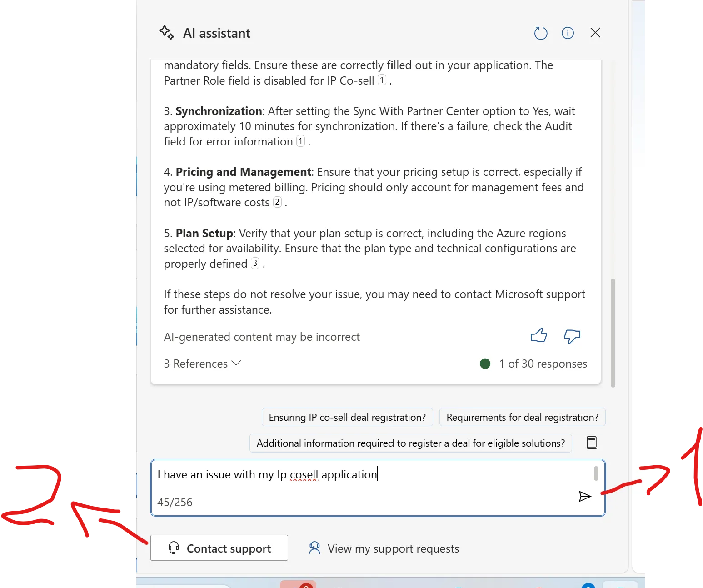Select 'Ensuring IP co-sell deal registration?' suggestion
The height and width of the screenshot is (588, 703).
coord(347,417)
